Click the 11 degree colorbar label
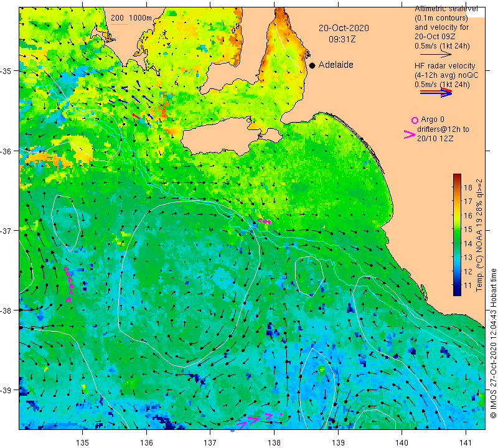This screenshot has height=448, width=498. [468, 285]
